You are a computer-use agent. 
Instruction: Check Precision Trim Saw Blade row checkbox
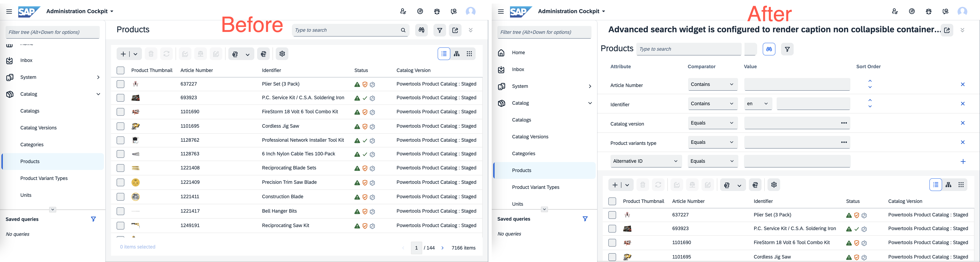click(121, 182)
